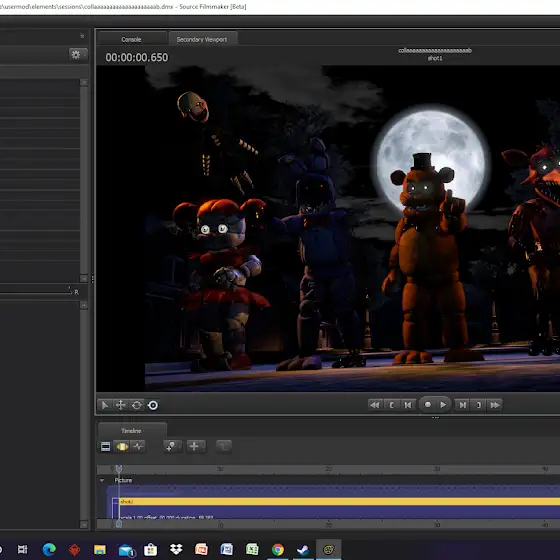Switch to the Clip Editor mode

(x=105, y=446)
